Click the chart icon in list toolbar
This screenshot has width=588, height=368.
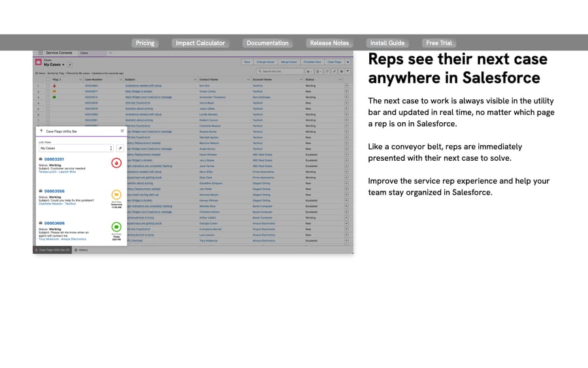[x=341, y=71]
